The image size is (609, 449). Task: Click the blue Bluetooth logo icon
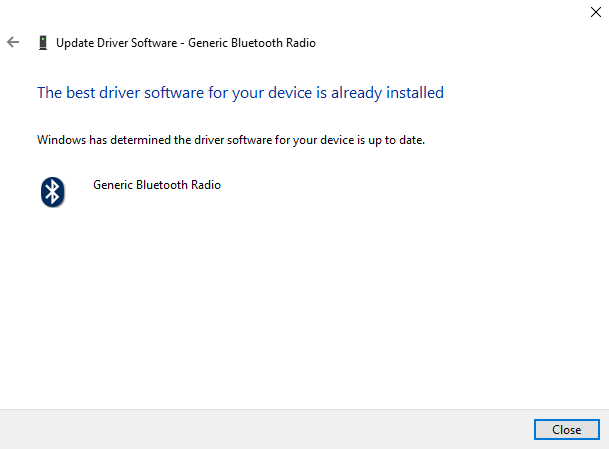pos(53,191)
